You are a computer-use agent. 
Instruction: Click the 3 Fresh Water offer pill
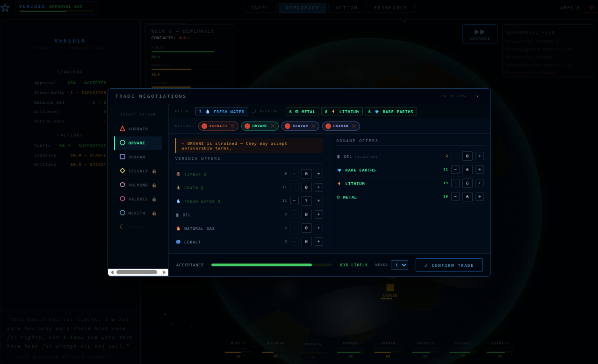pos(222,112)
